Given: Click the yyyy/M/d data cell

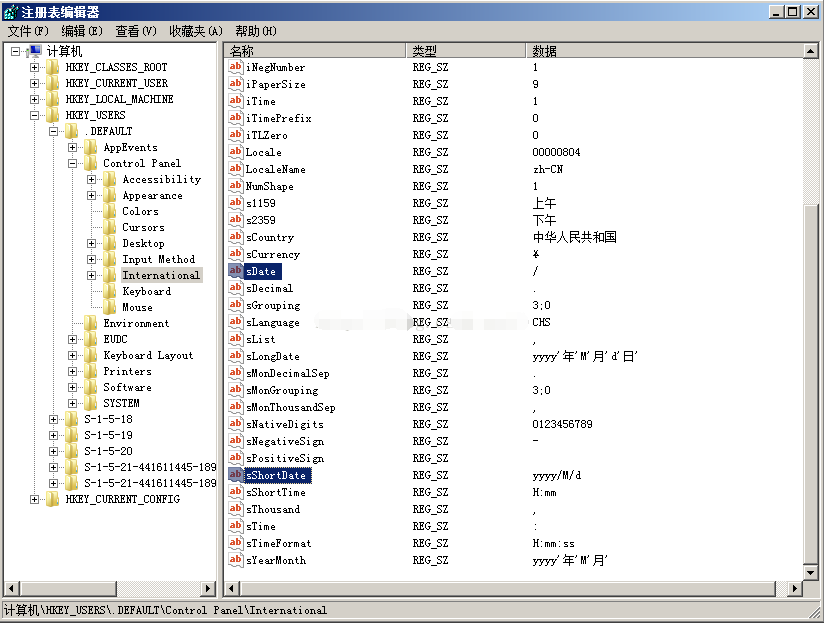Looking at the screenshot, I should [557, 475].
